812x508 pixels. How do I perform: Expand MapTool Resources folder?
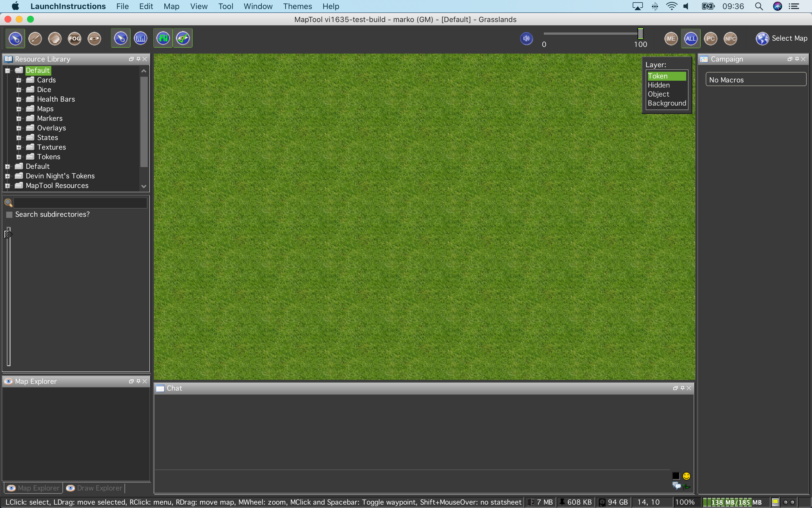click(x=7, y=186)
